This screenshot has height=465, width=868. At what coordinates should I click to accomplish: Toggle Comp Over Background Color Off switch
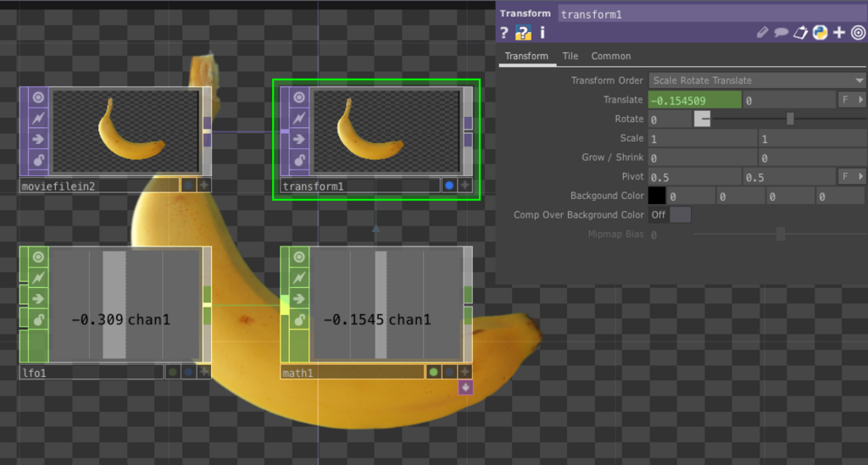pos(670,214)
